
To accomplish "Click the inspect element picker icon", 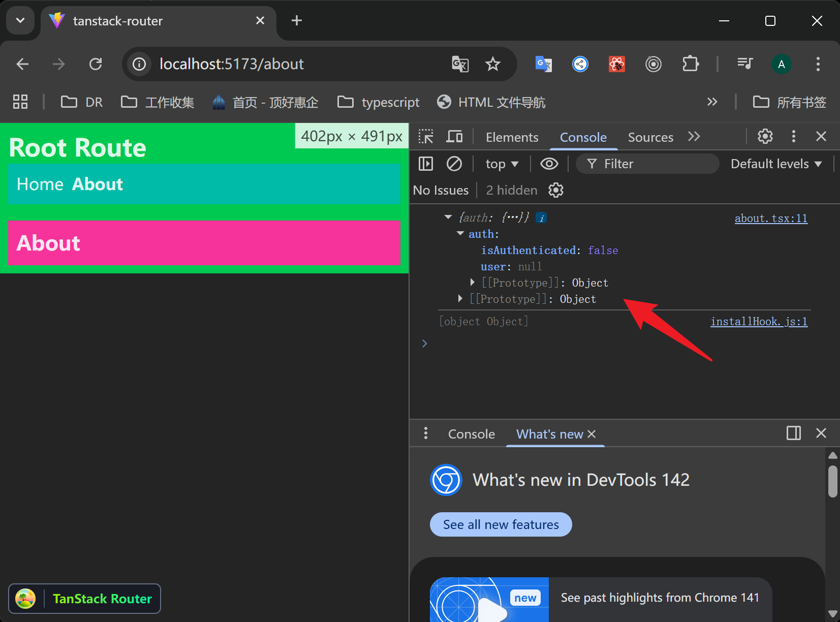I will pyautogui.click(x=425, y=137).
